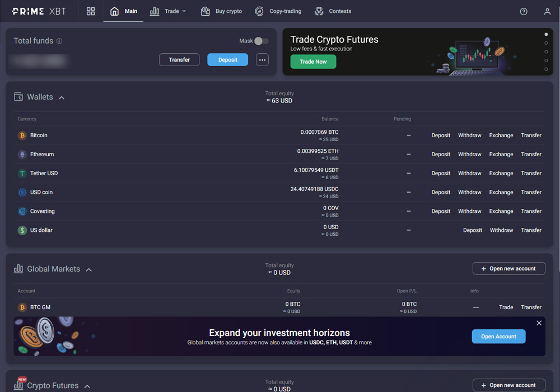Collapse the Crypto Futures section chevron

[87, 386]
